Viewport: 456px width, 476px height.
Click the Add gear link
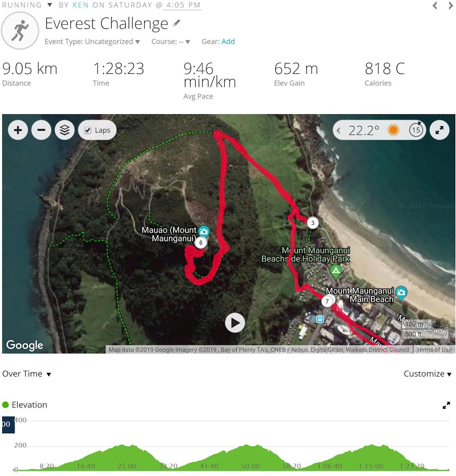(x=228, y=41)
